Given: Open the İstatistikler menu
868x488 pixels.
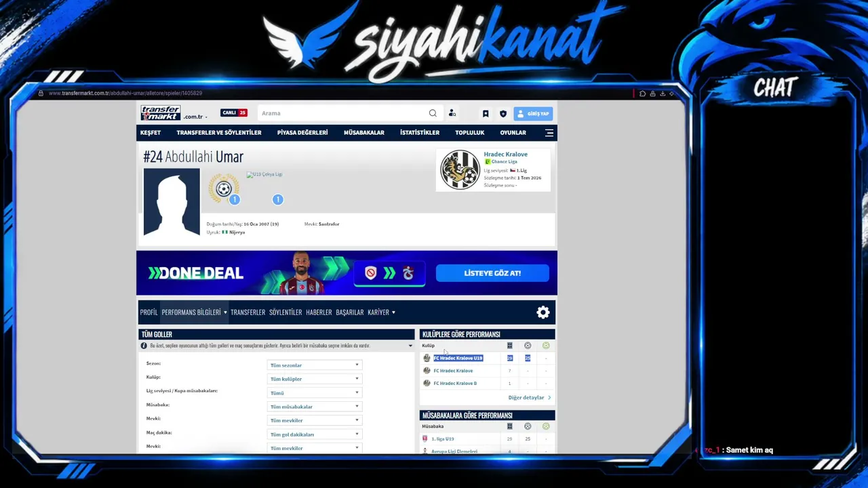Looking at the screenshot, I should (x=420, y=133).
